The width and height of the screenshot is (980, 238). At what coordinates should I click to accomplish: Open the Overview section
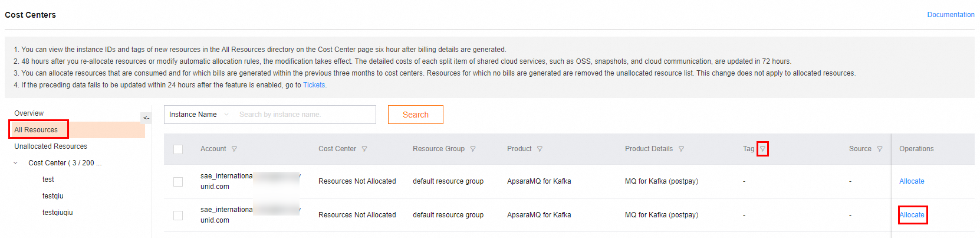[29, 113]
